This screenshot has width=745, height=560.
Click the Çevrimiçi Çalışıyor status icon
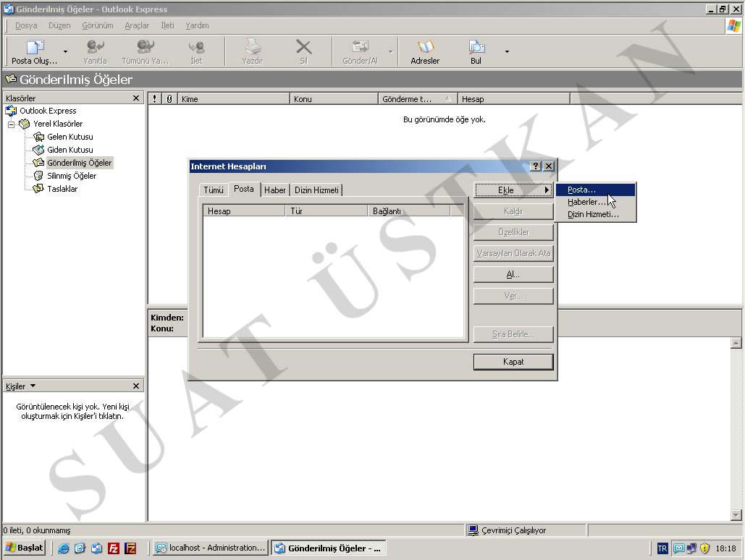click(x=473, y=530)
